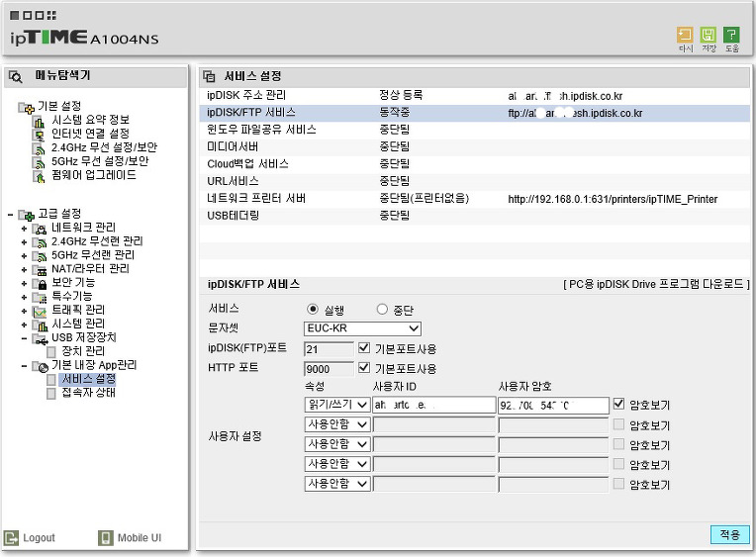Click the USB 저장장치 icon
This screenshot has height=557, width=756.
click(40, 339)
